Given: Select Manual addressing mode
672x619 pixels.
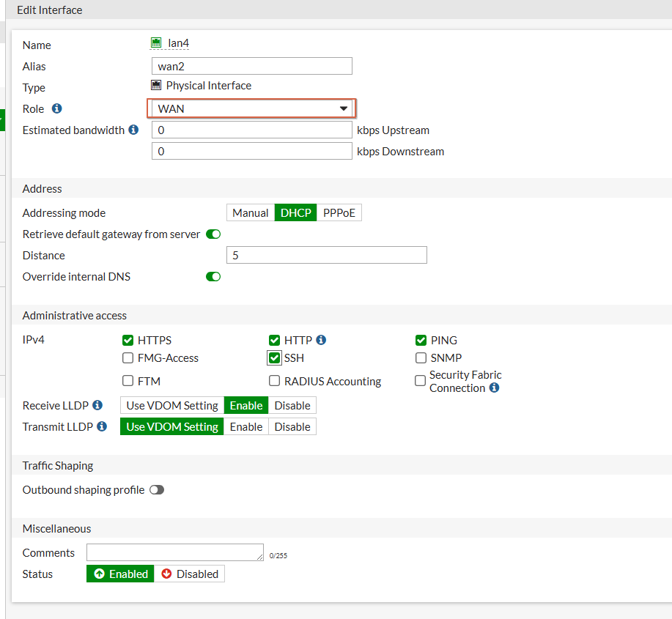Looking at the screenshot, I should pyautogui.click(x=251, y=212).
